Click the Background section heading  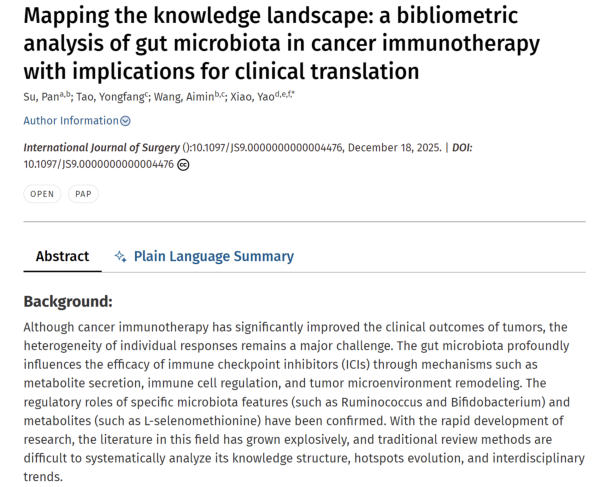(68, 301)
